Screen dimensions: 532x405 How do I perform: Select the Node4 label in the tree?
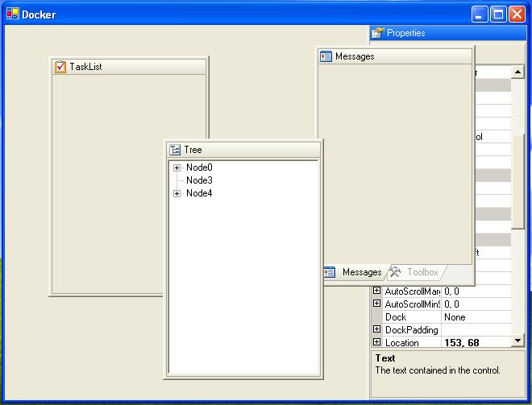[200, 193]
